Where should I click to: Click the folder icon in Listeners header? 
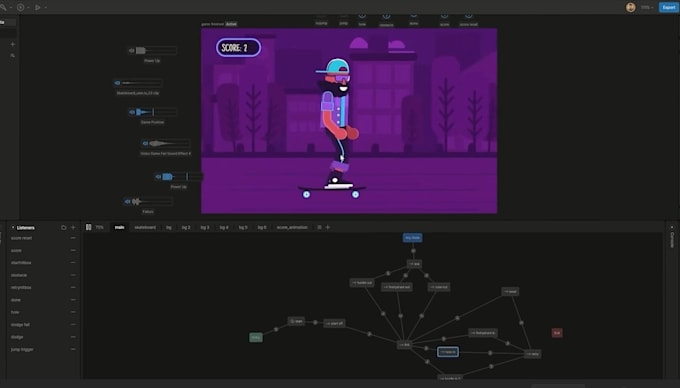click(x=64, y=227)
